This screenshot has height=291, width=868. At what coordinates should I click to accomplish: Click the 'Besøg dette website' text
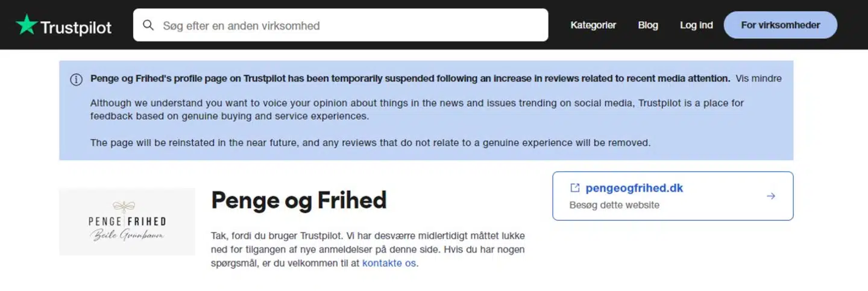tap(614, 205)
